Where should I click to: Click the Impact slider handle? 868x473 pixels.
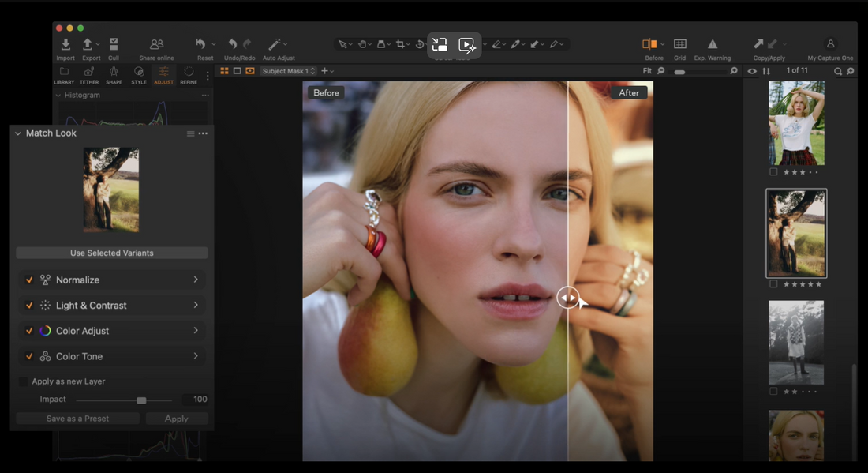coord(141,400)
